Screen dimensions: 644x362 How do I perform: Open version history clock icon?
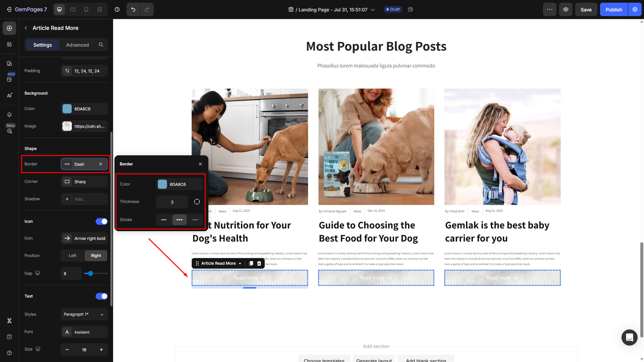point(117,9)
